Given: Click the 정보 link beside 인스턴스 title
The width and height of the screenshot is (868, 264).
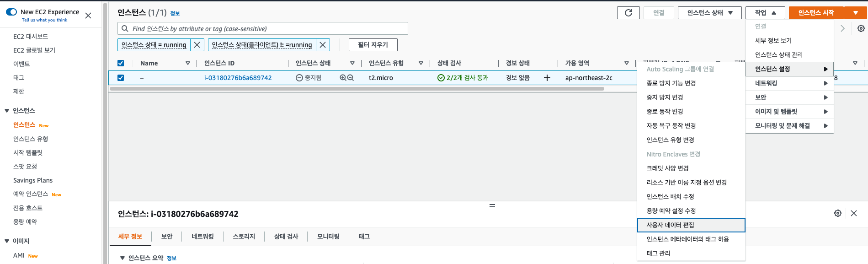Looking at the screenshot, I should (x=175, y=14).
